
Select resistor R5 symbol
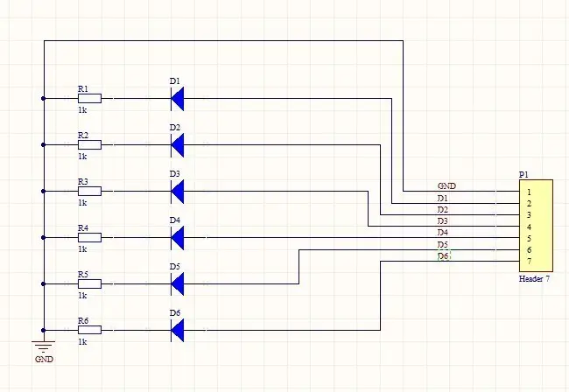coord(89,283)
